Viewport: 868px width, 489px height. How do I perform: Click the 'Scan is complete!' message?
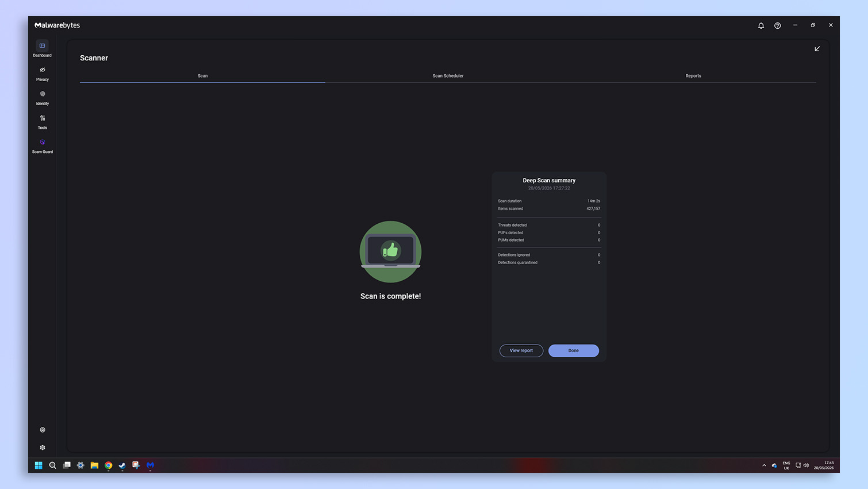click(391, 296)
